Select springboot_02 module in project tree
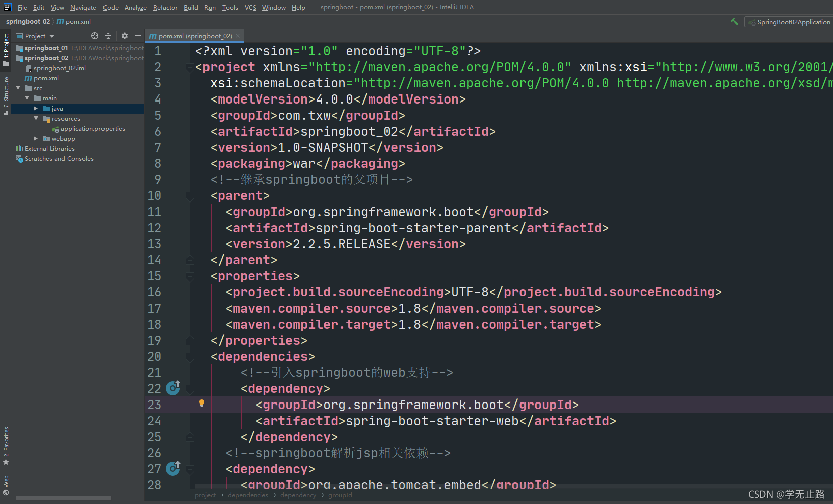The height and width of the screenshot is (504, 833). pos(46,58)
